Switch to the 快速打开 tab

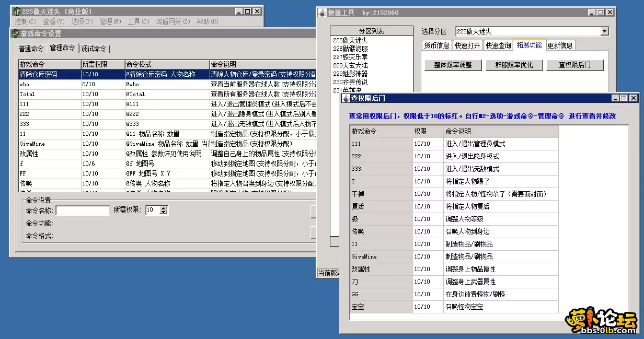[467, 45]
